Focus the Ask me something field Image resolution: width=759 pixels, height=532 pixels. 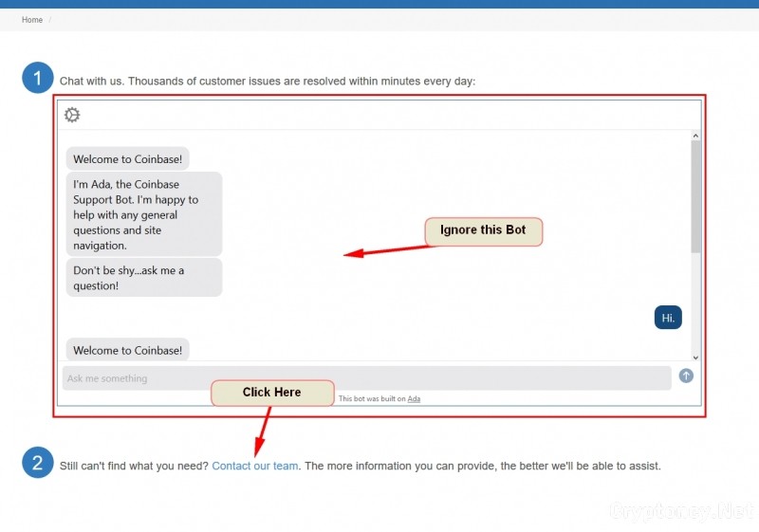[366, 378]
